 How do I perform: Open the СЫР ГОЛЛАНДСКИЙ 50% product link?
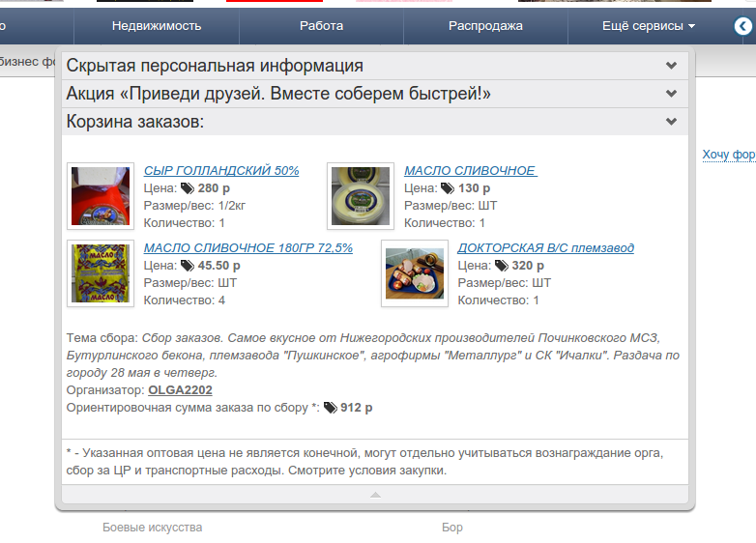[x=221, y=170]
